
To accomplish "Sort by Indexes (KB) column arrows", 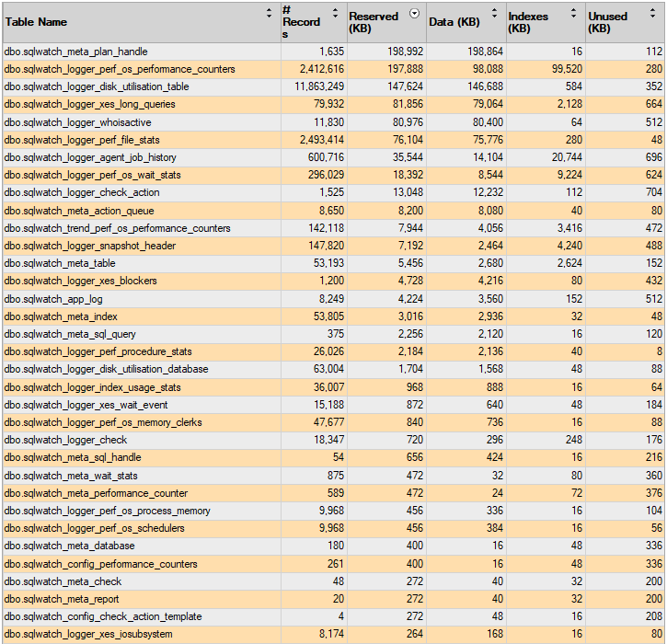I will click(x=573, y=13).
